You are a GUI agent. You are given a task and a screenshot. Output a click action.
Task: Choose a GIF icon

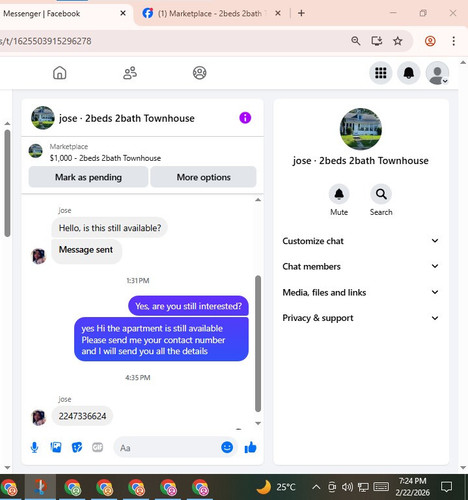point(97,447)
